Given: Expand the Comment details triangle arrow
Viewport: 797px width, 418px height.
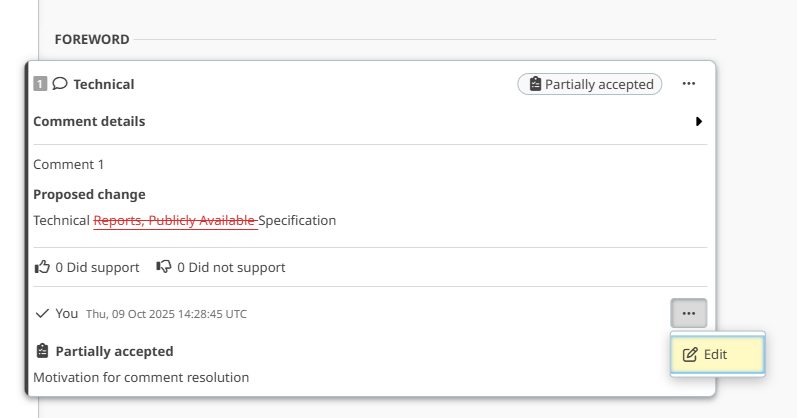Looking at the screenshot, I should (699, 122).
